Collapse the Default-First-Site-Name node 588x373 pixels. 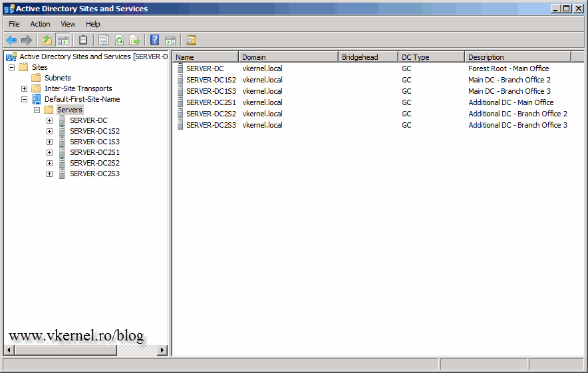point(25,99)
